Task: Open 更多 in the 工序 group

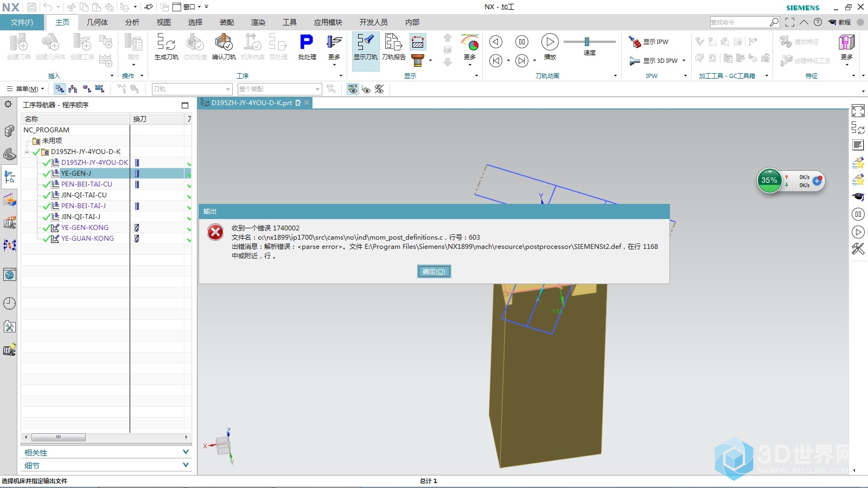Action: coord(334,49)
